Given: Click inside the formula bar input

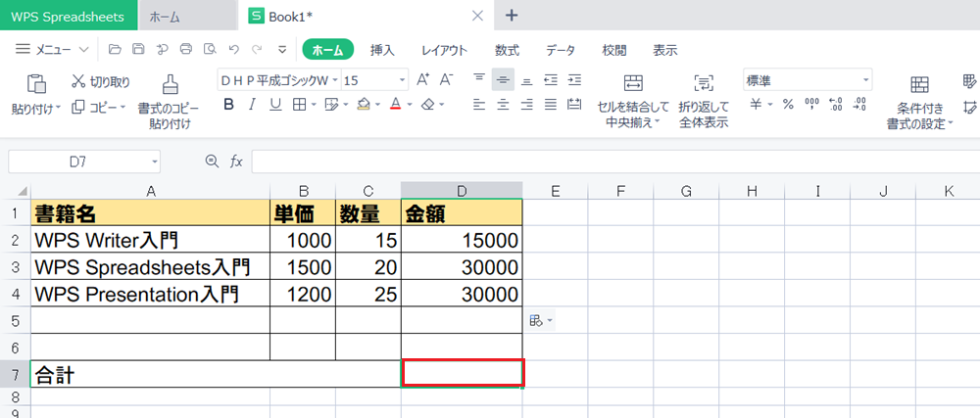Looking at the screenshot, I should pos(615,163).
